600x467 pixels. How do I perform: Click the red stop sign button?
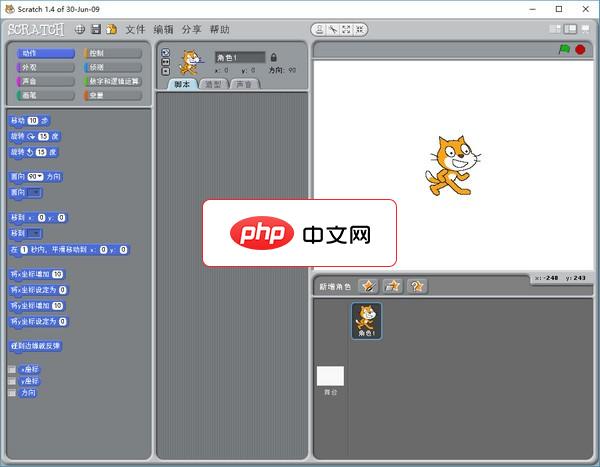tap(580, 50)
